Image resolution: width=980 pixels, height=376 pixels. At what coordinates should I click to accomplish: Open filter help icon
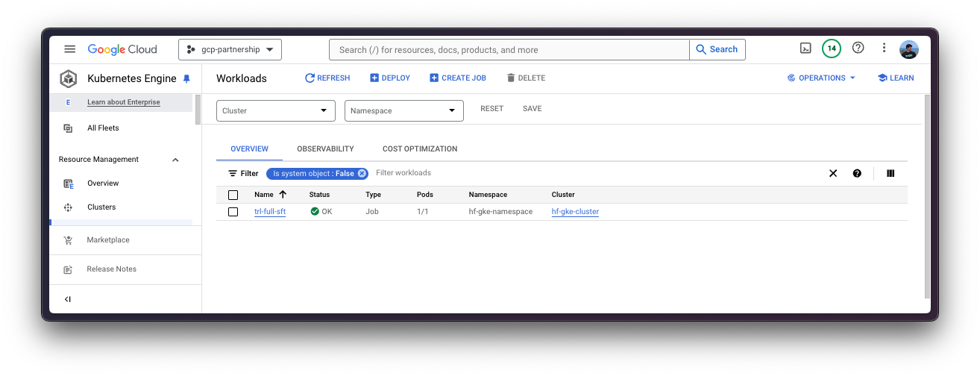coord(857,174)
